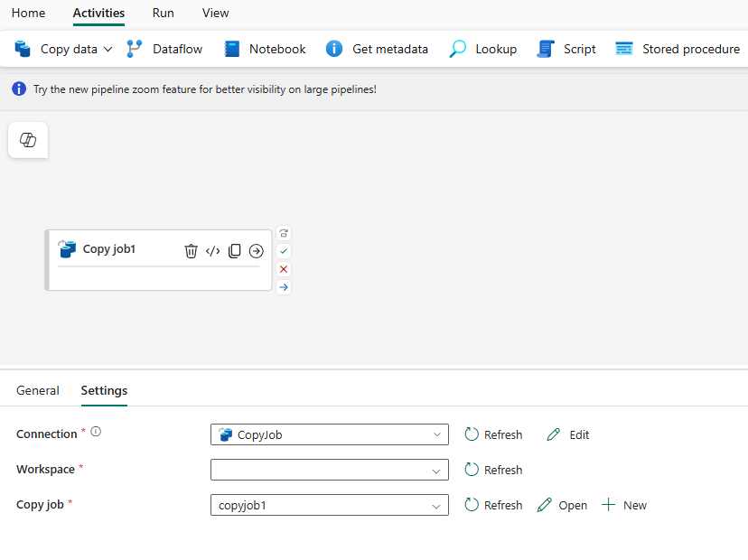Refresh the Copy job list
The width and height of the screenshot is (748, 560).
point(493,505)
